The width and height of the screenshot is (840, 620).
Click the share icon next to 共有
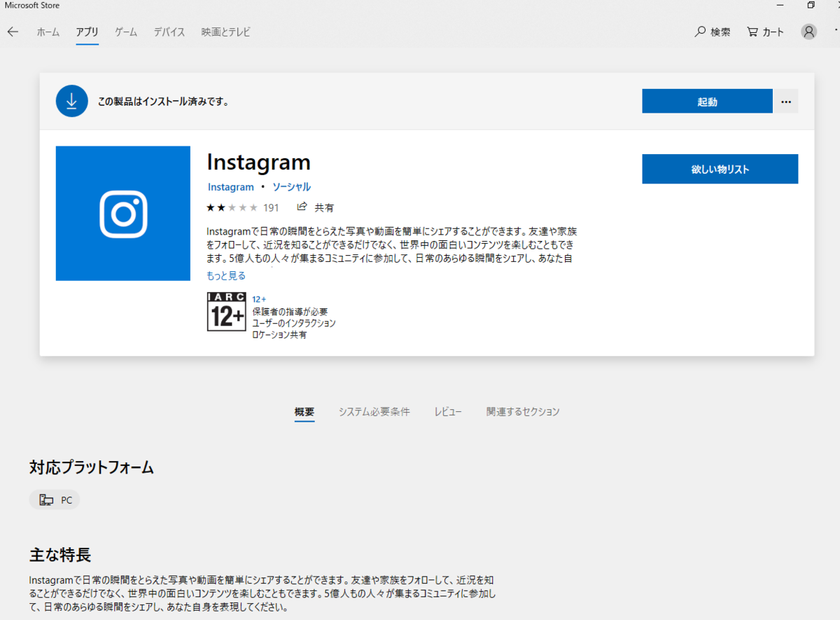302,207
